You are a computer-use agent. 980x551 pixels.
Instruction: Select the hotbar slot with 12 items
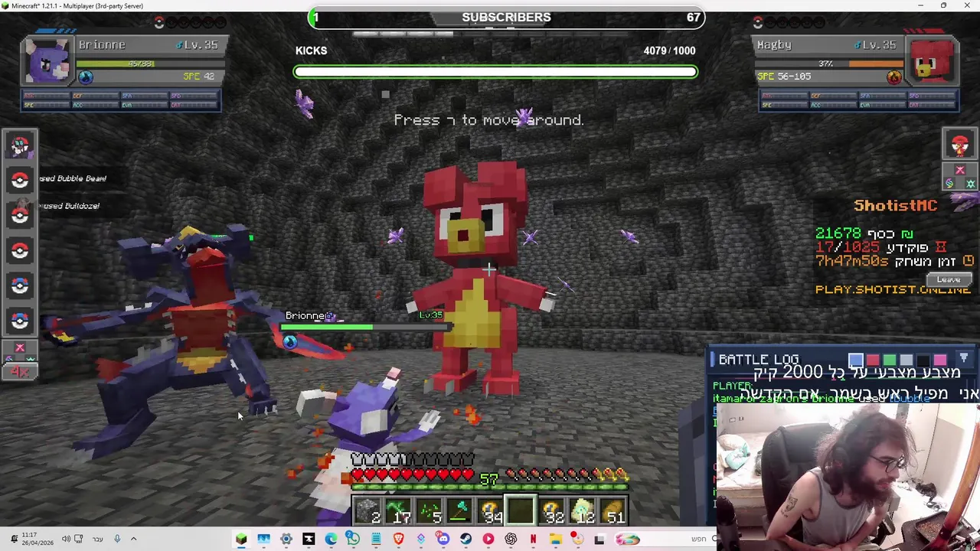click(x=582, y=510)
